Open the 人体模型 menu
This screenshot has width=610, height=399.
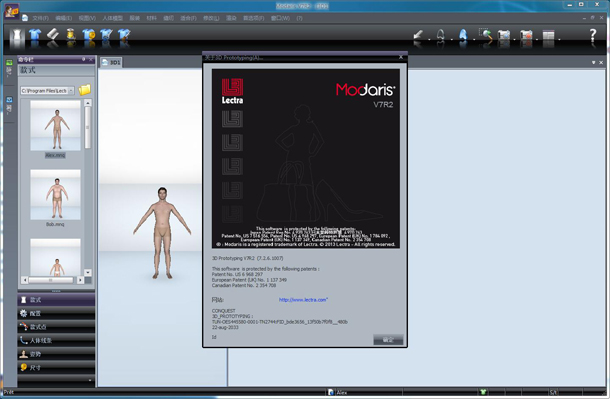click(x=112, y=18)
